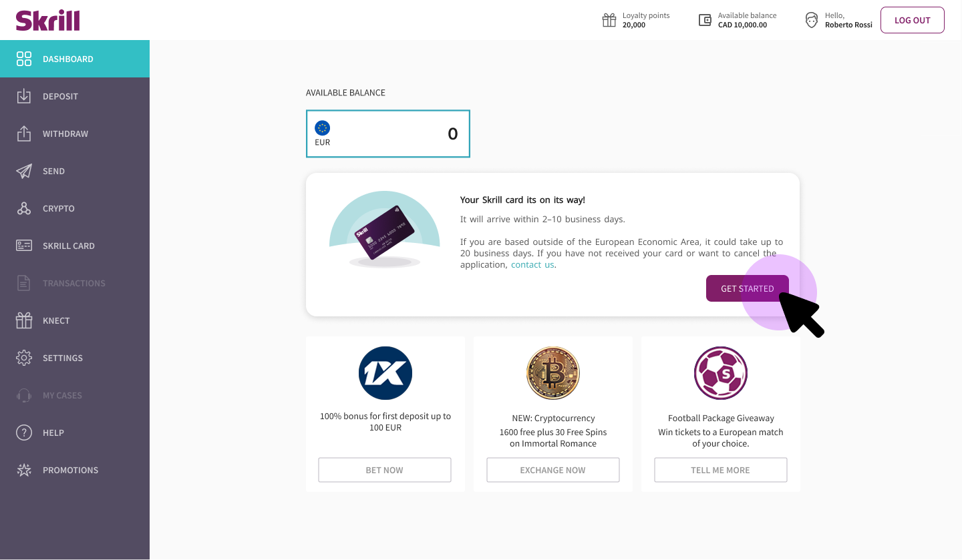This screenshot has width=962, height=560.
Task: Click the Send paper plane icon
Action: [x=24, y=171]
